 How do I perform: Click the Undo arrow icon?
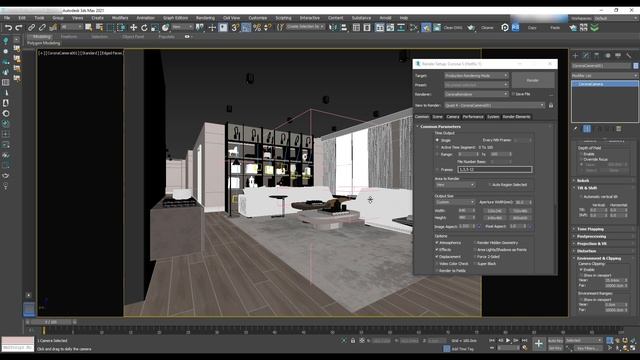tap(8, 27)
